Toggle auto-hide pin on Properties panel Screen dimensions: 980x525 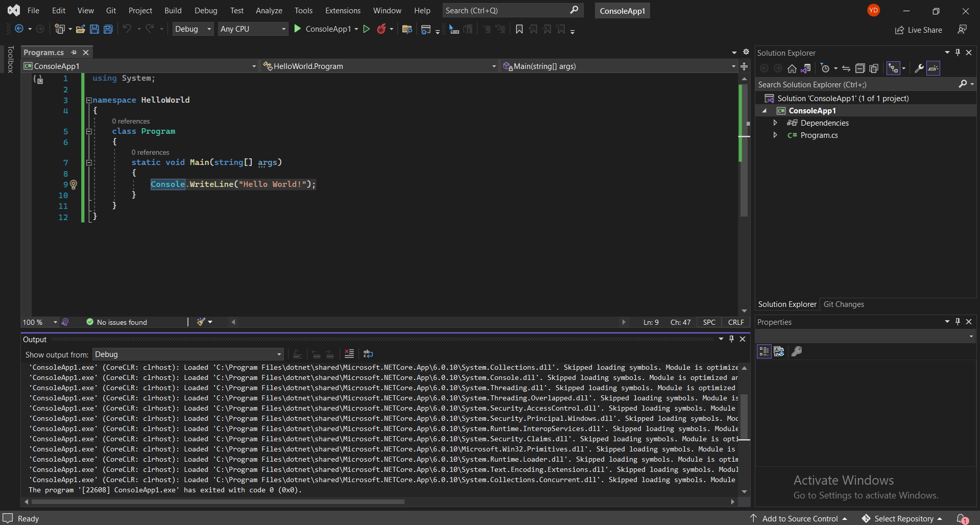(x=958, y=322)
